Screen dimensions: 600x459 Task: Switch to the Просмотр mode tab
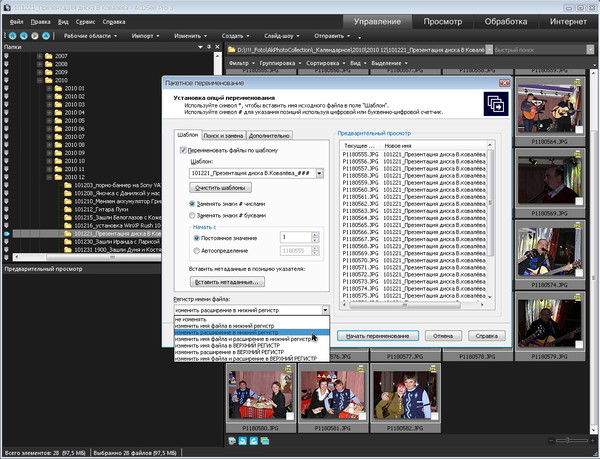click(x=443, y=22)
